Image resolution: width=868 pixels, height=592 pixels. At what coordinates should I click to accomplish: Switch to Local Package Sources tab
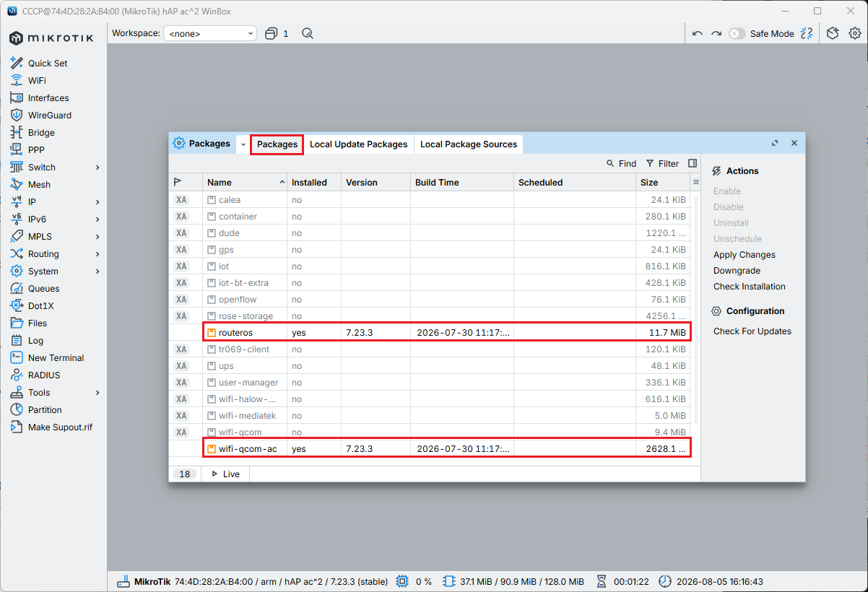click(469, 144)
